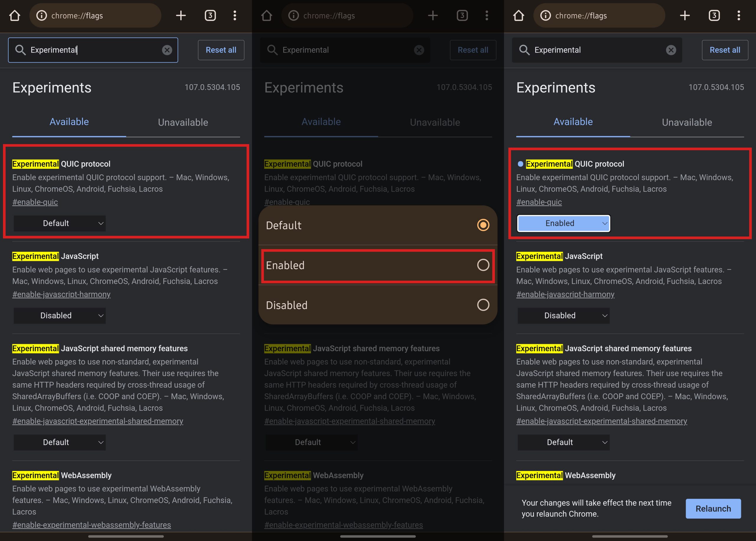Clear search text with X icon in left panel
This screenshot has width=756, height=541.
(167, 50)
